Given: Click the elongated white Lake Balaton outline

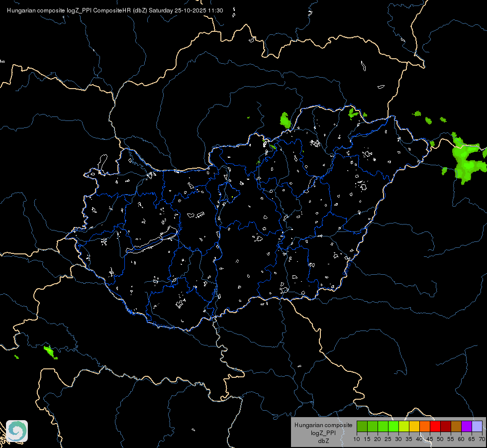Looking at the screenshot, I should [152, 240].
